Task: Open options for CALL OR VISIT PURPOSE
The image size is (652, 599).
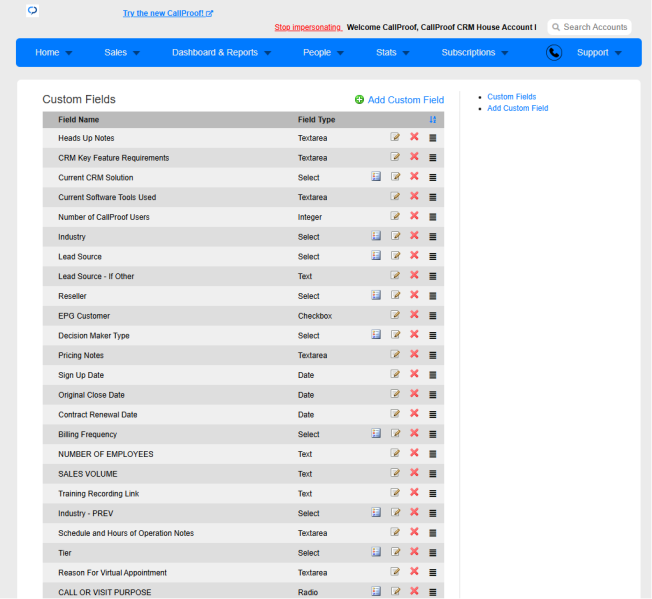Action: pos(376,591)
